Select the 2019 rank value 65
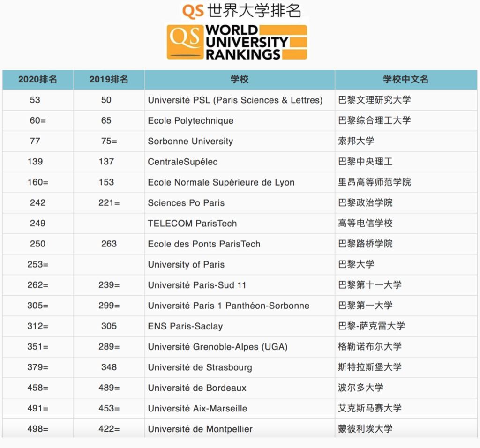 (x=106, y=120)
